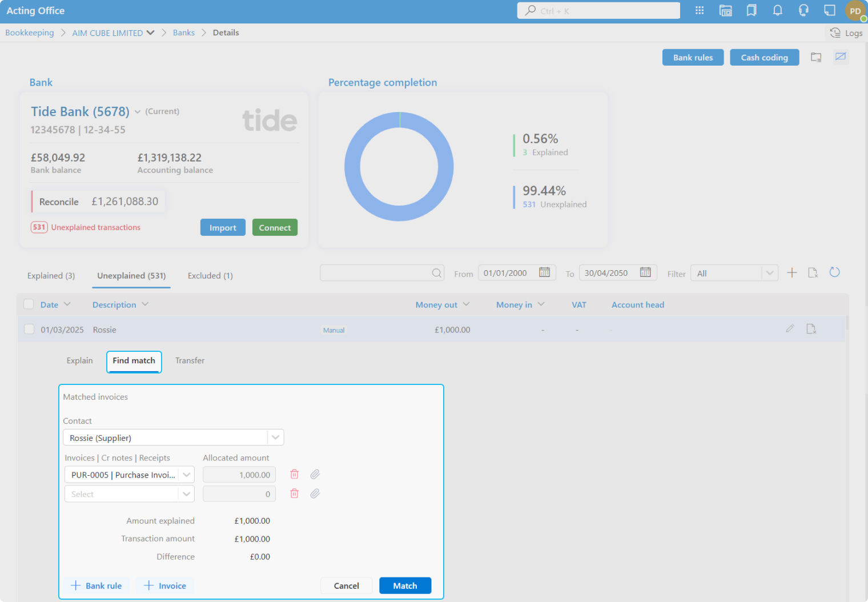Switch to the Explained (3) tab
Image resolution: width=868 pixels, height=602 pixels.
click(51, 276)
